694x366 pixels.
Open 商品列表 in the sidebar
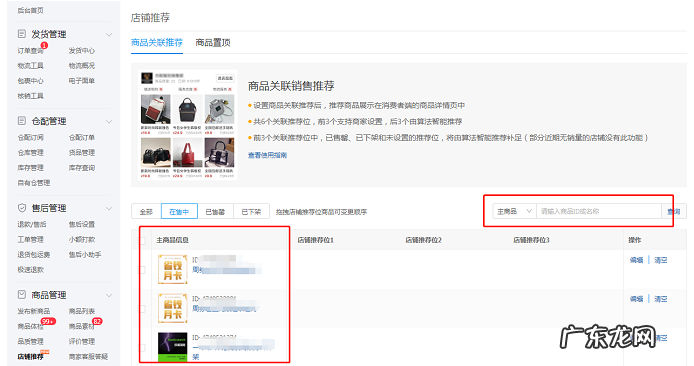coord(82,311)
